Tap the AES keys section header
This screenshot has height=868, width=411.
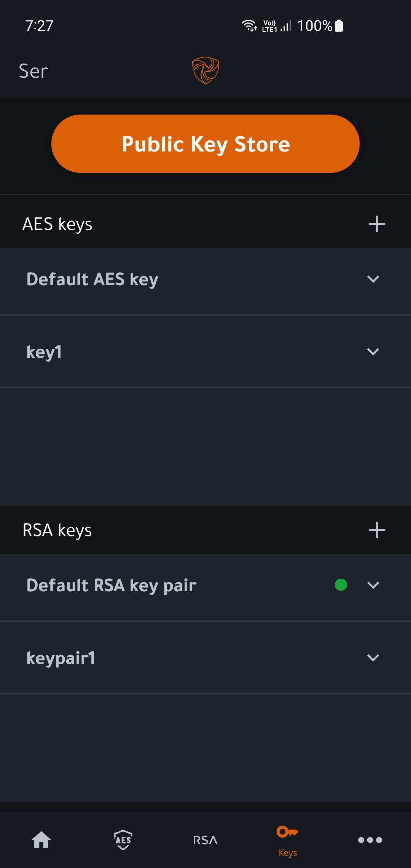57,224
